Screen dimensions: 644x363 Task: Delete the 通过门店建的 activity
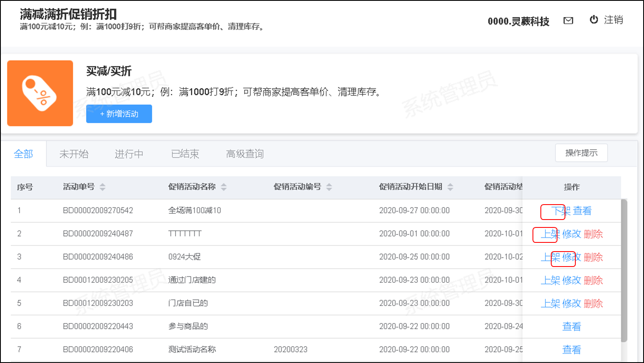593,281
